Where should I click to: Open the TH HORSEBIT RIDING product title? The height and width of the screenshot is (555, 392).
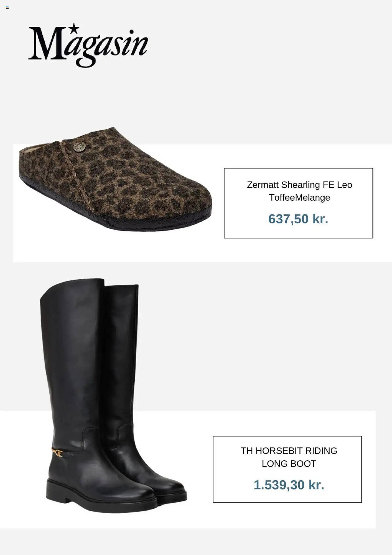click(289, 451)
